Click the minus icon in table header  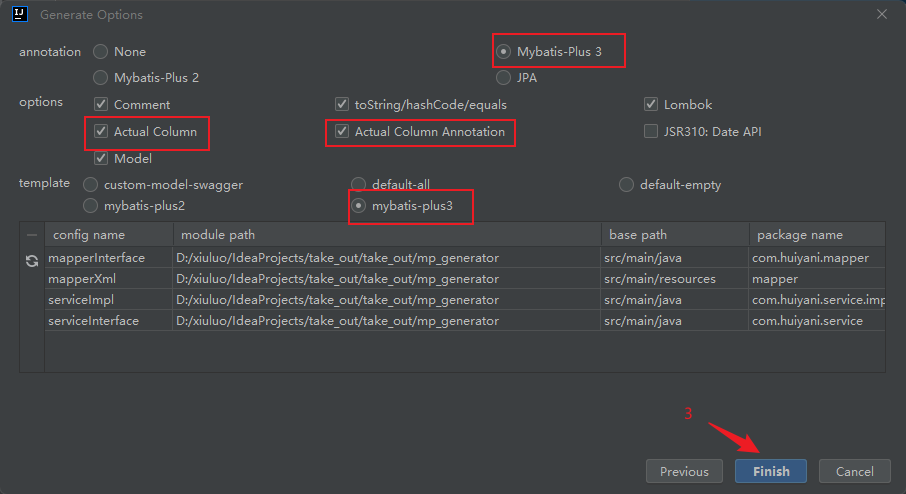click(x=32, y=235)
